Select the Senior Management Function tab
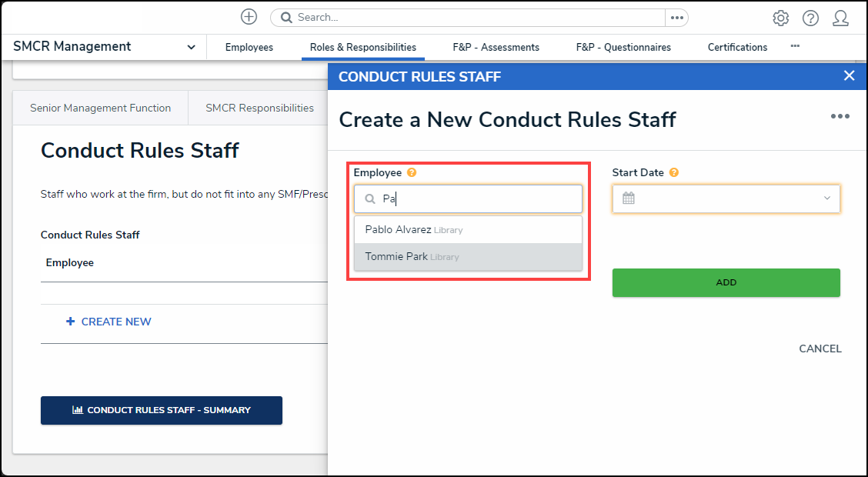868x477 pixels. click(x=100, y=108)
